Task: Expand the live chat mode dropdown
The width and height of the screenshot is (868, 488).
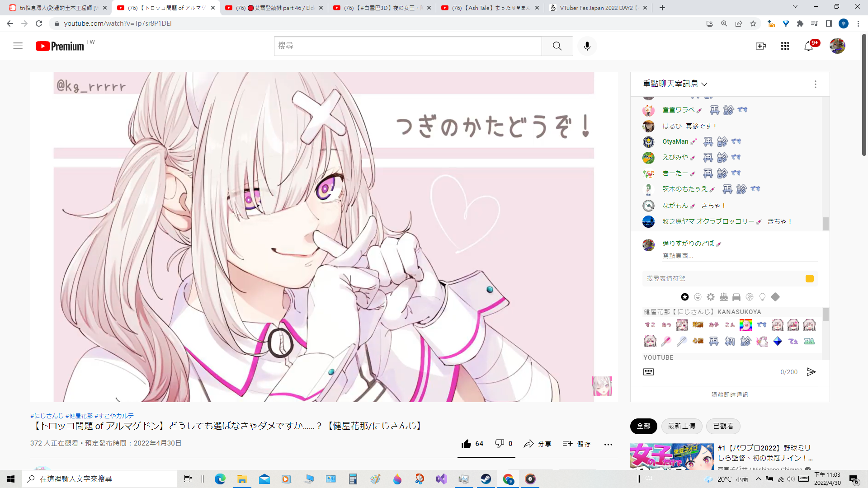Action: point(675,84)
